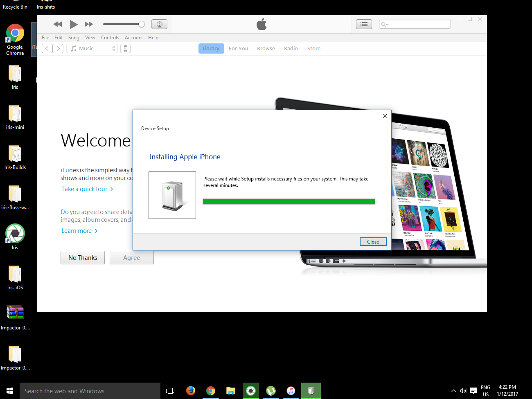Select the Impactor WinRAR archive icon
532x399 pixels.
pos(15,318)
